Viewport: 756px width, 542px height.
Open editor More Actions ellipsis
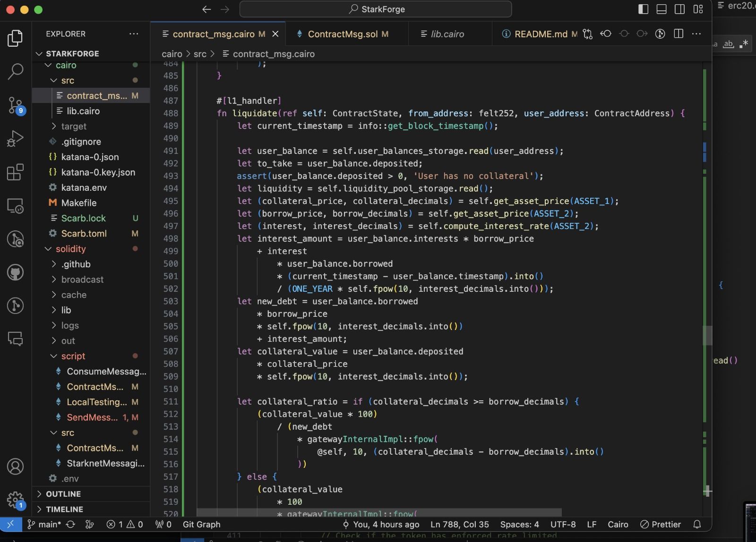696,34
